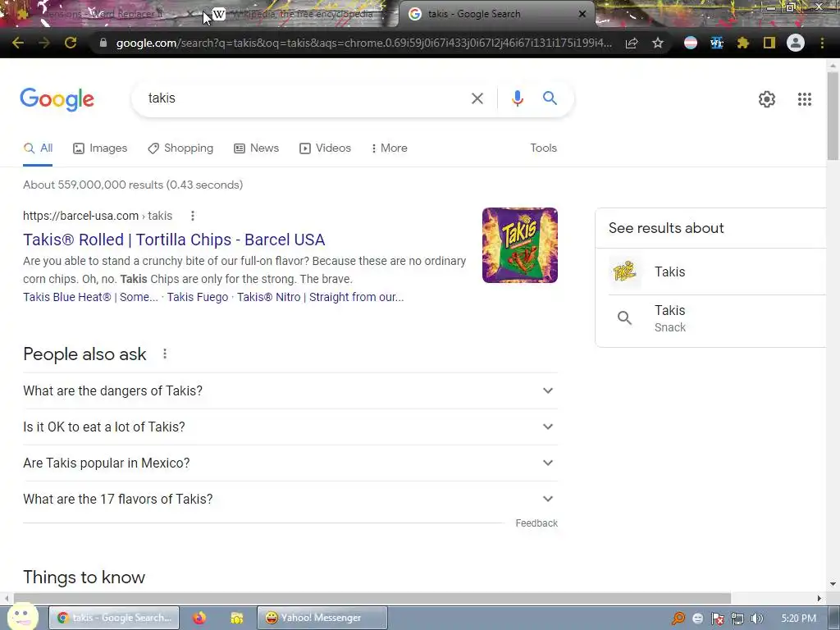Click the 5:20 PM taskbar clock
Image resolution: width=840 pixels, height=630 pixels.
798,619
